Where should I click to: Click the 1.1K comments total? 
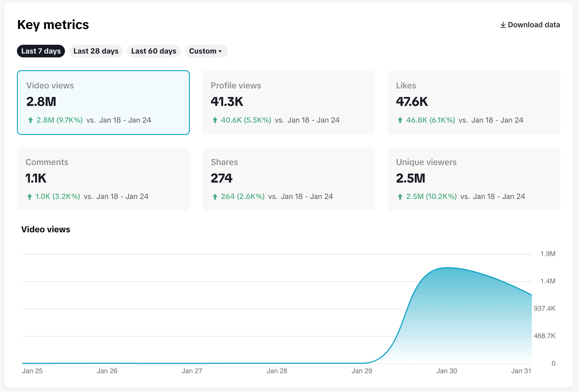tap(36, 178)
